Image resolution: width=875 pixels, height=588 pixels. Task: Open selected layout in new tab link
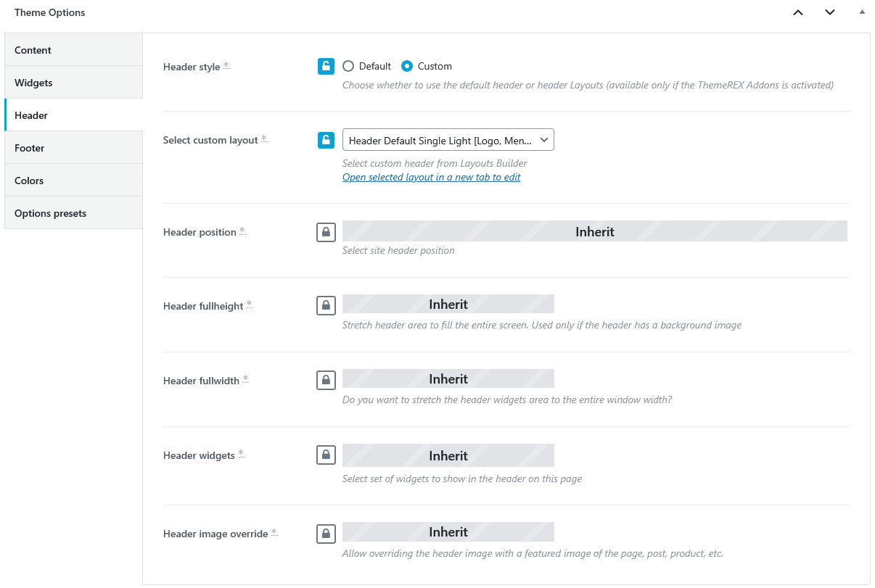pos(431,177)
